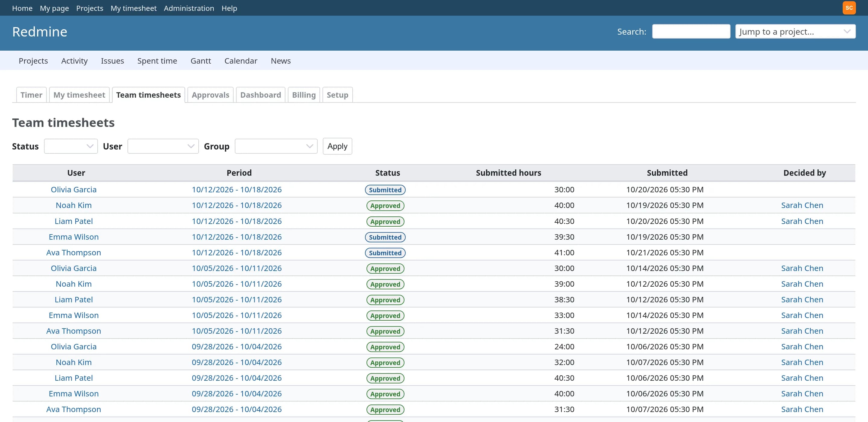Open the Status filter dropdown
The width and height of the screenshot is (868, 422).
(71, 146)
